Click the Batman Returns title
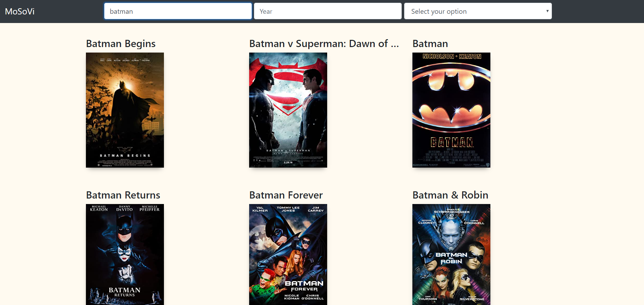Viewport: 644px width, 305px height. tap(123, 195)
